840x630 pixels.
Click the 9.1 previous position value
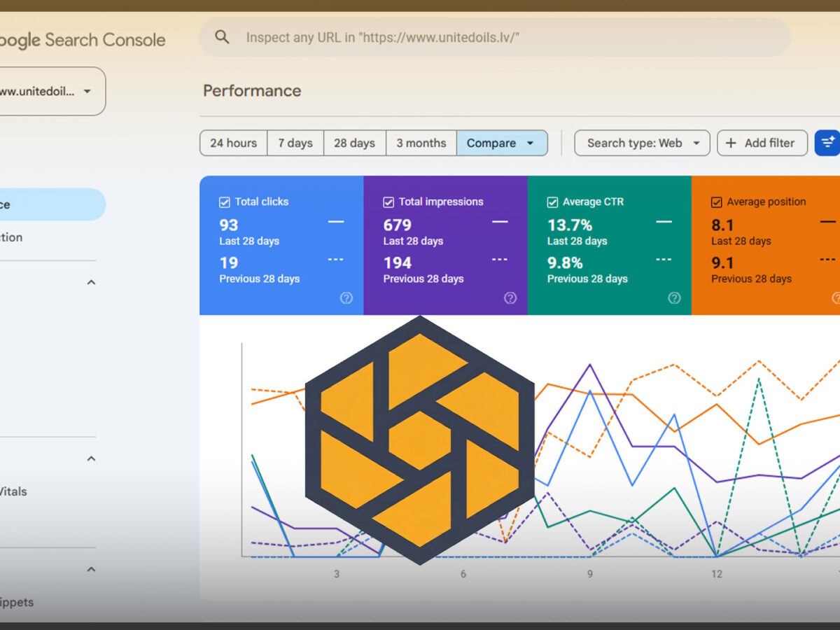pos(722,262)
